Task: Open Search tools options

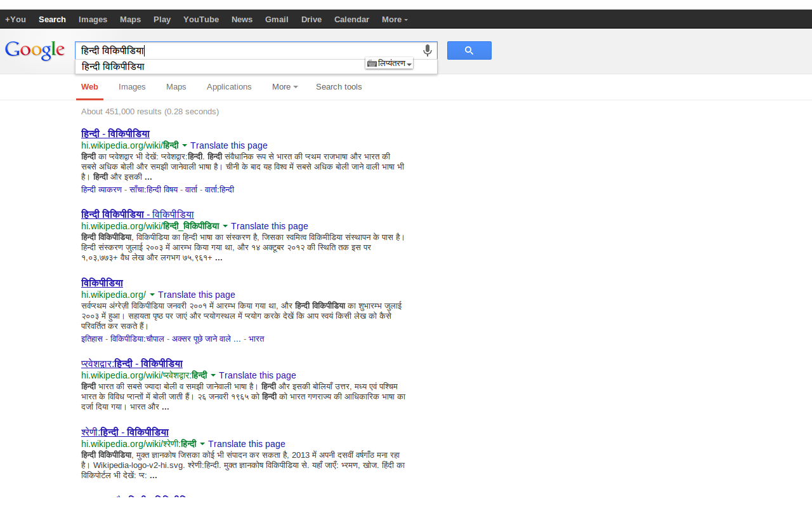Action: (x=339, y=87)
